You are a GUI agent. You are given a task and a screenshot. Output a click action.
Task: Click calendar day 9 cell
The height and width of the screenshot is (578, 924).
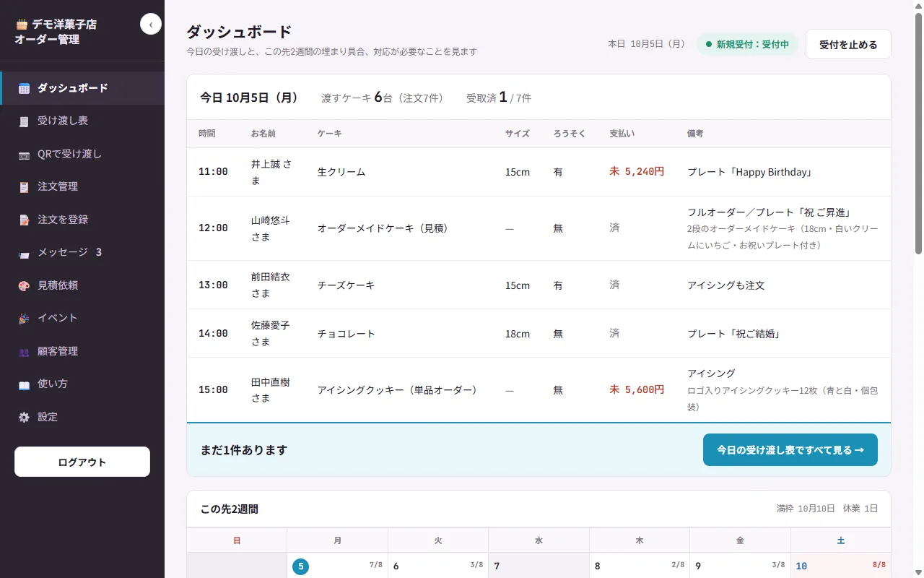pos(740,566)
